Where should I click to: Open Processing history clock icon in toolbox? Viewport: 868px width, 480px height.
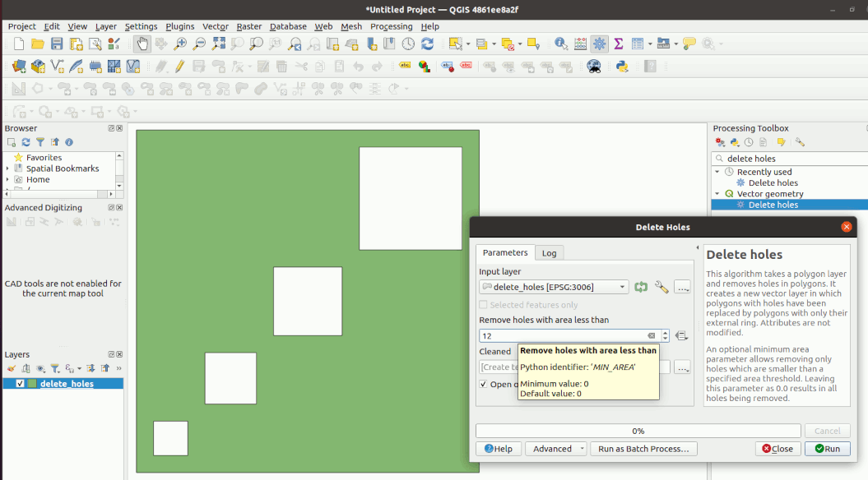[749, 142]
